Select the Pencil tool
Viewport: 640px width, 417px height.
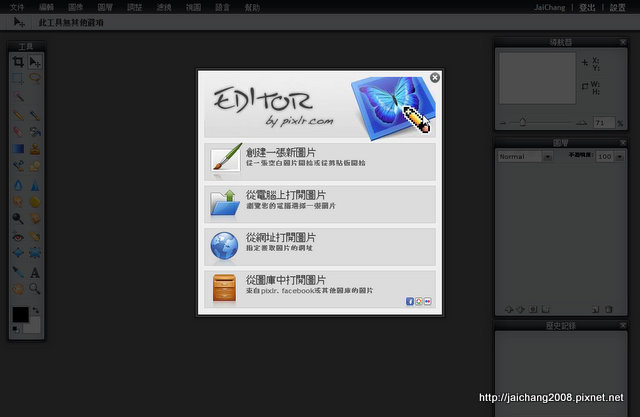pos(18,115)
